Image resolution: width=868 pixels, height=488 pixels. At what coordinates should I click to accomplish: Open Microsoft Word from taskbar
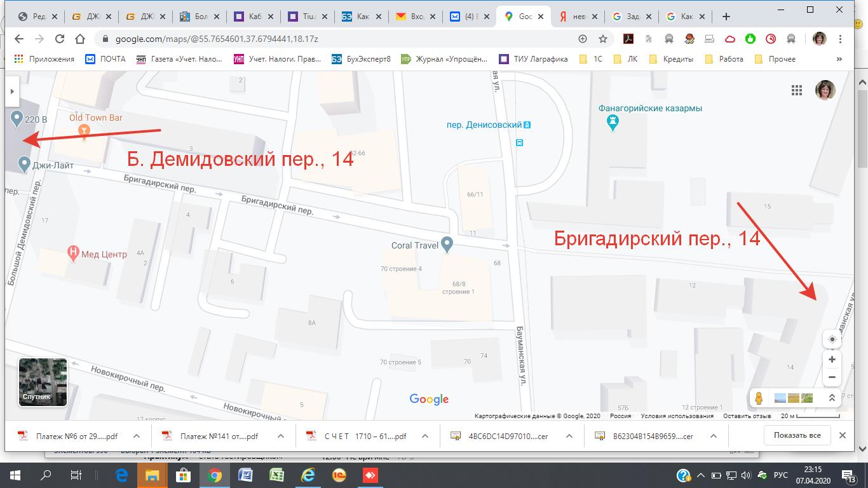(x=245, y=475)
